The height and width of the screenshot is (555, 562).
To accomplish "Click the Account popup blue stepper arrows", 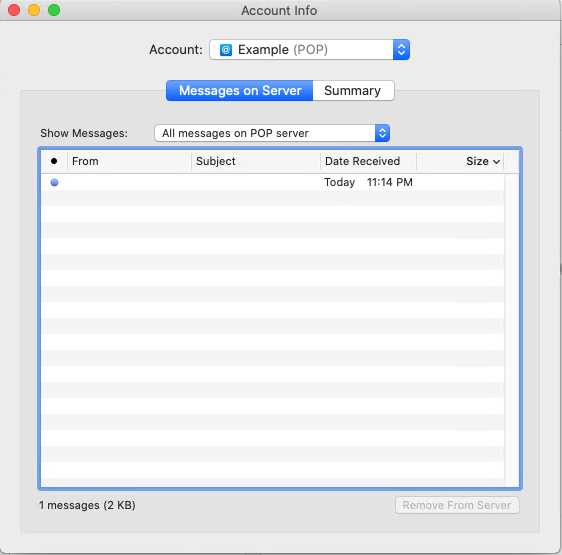I will (x=401, y=49).
